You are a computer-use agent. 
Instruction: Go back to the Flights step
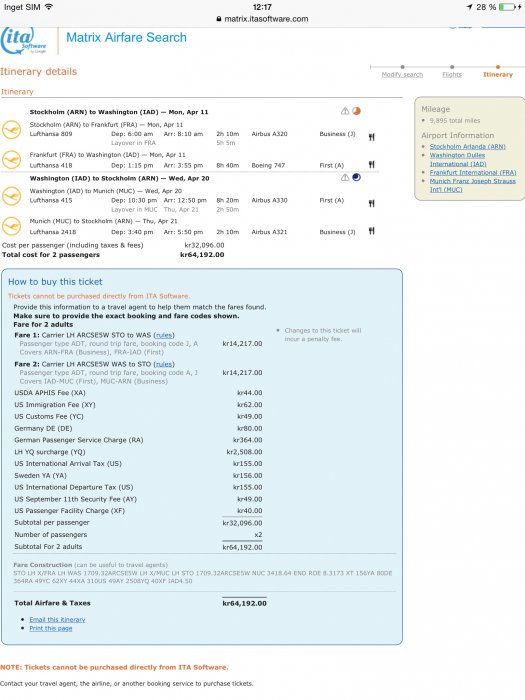(452, 75)
